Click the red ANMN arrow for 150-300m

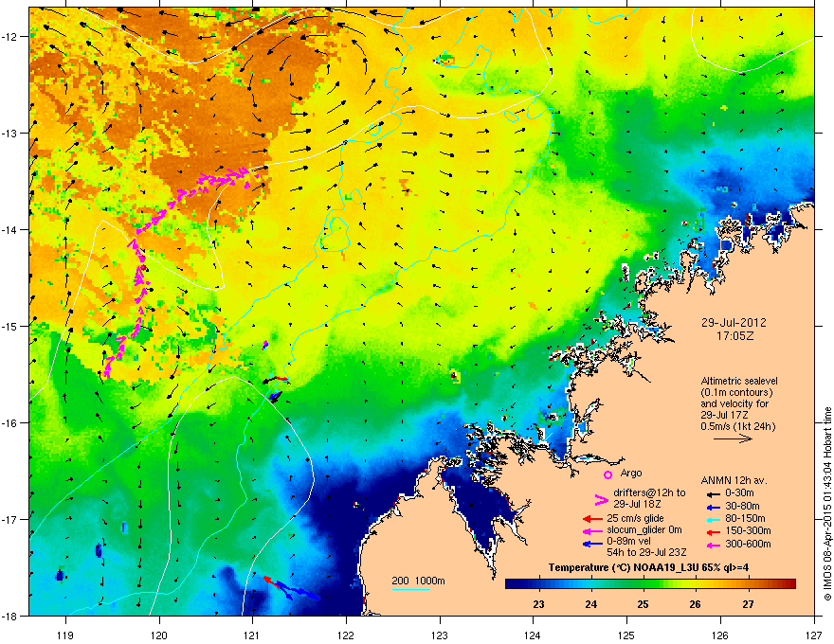[x=713, y=531]
